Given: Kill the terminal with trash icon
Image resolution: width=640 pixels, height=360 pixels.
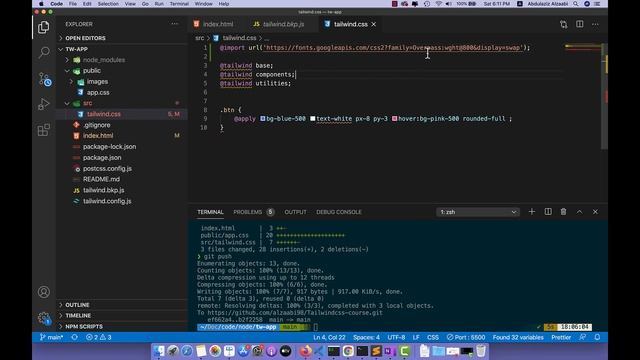Looking at the screenshot, I should [x=563, y=211].
